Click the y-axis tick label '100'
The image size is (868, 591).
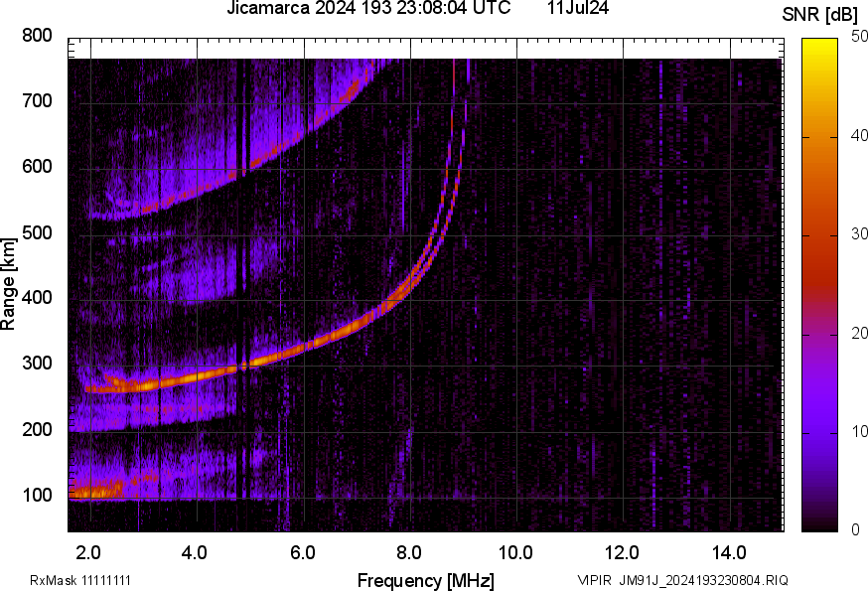pyautogui.click(x=37, y=495)
